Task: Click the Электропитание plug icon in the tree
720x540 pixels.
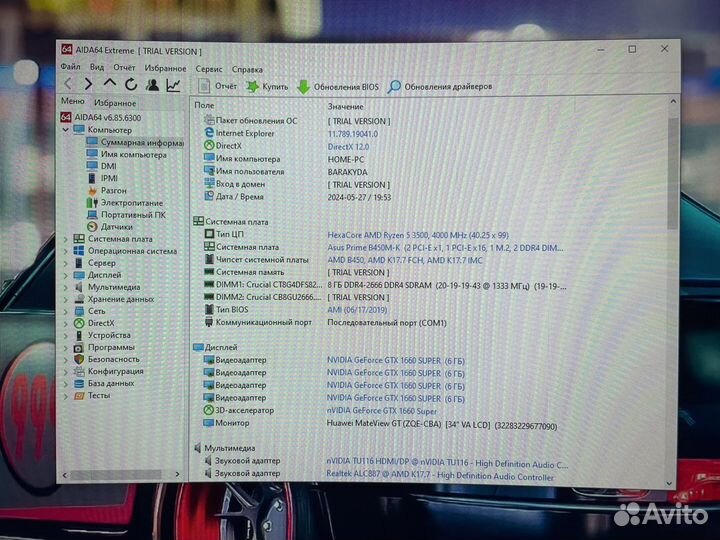Action: [x=92, y=202]
